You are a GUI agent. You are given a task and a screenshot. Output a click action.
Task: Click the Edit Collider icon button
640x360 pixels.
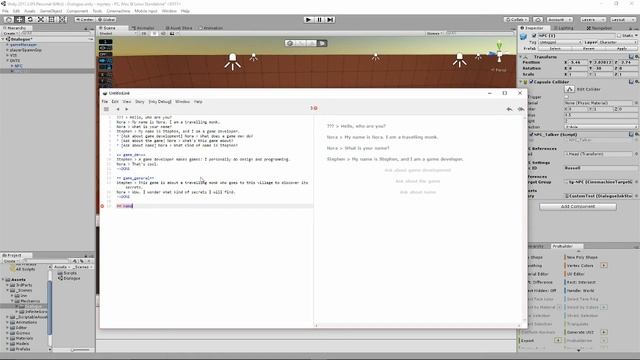[569, 89]
